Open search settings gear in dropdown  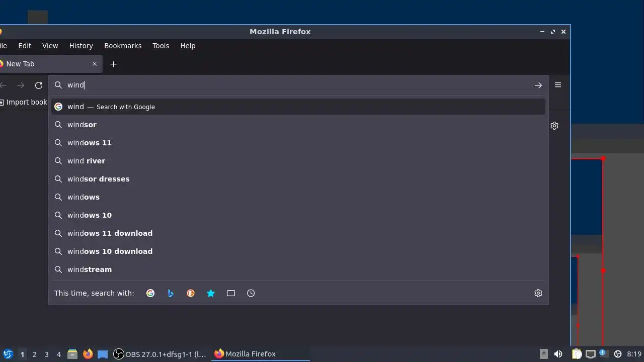click(538, 293)
